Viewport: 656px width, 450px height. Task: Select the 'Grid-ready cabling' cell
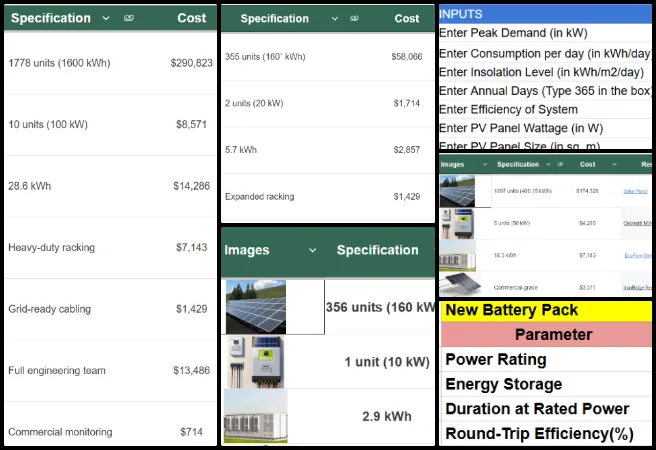pyautogui.click(x=49, y=309)
